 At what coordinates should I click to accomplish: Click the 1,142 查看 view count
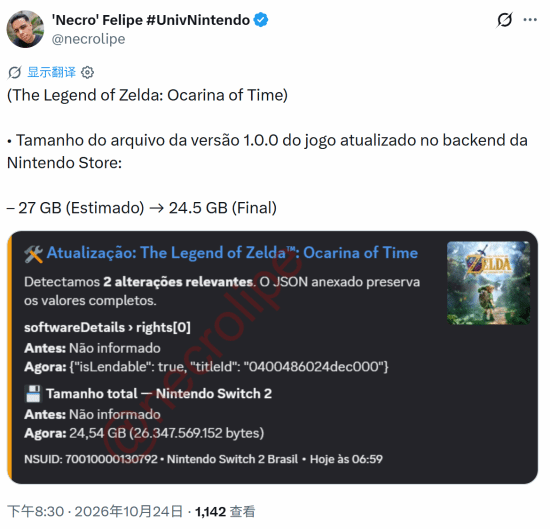click(x=225, y=512)
